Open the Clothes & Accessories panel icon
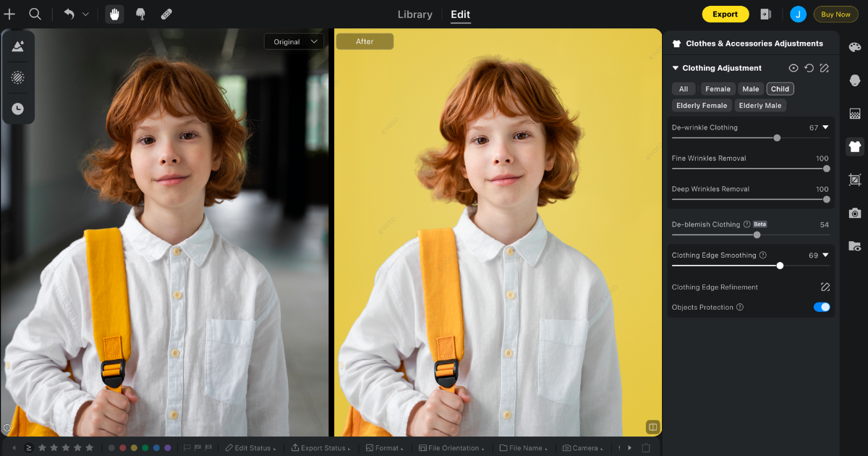868x456 pixels. coord(855,147)
